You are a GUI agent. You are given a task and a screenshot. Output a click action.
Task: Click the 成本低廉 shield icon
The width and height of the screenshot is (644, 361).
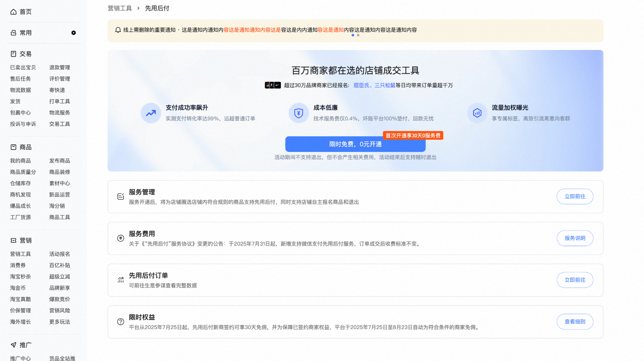coord(299,113)
